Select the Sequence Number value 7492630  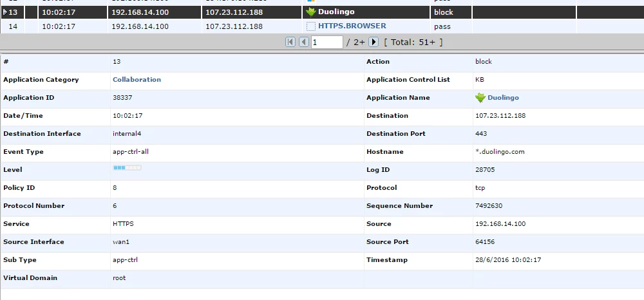pyautogui.click(x=489, y=206)
